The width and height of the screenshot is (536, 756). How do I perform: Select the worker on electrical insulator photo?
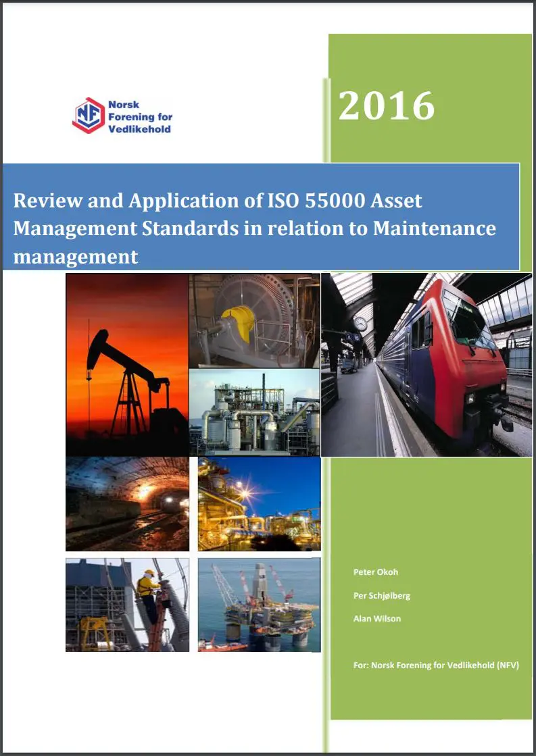coord(127,605)
